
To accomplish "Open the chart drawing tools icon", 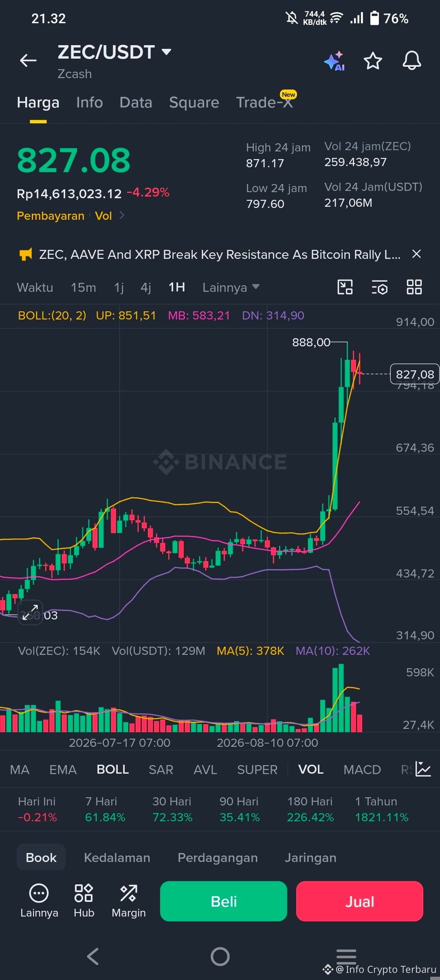I will pos(345,287).
